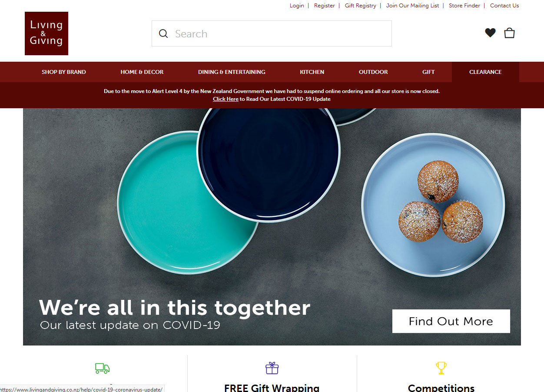Screen dimensions: 544x392
Task: Click the search magnifier icon
Action: tap(163, 33)
